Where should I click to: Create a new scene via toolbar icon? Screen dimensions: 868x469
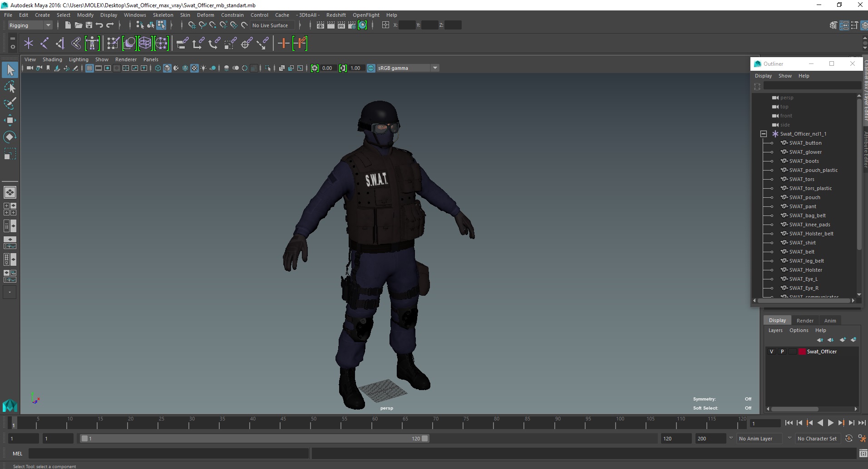[68, 25]
